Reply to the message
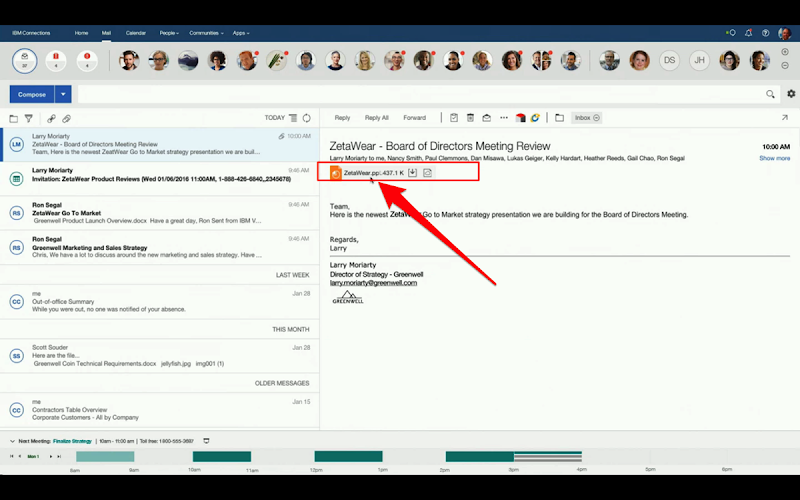The width and height of the screenshot is (800, 500). [342, 118]
